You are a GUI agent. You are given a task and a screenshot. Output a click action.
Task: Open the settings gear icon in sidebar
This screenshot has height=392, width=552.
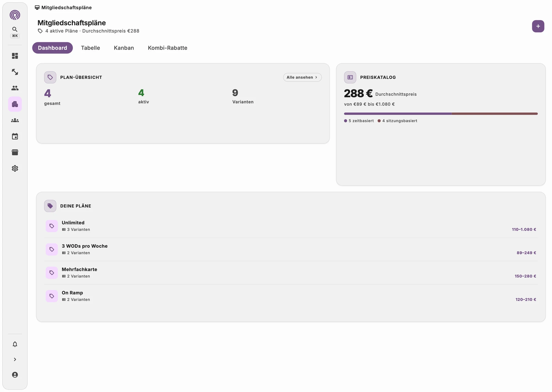[x=15, y=168]
